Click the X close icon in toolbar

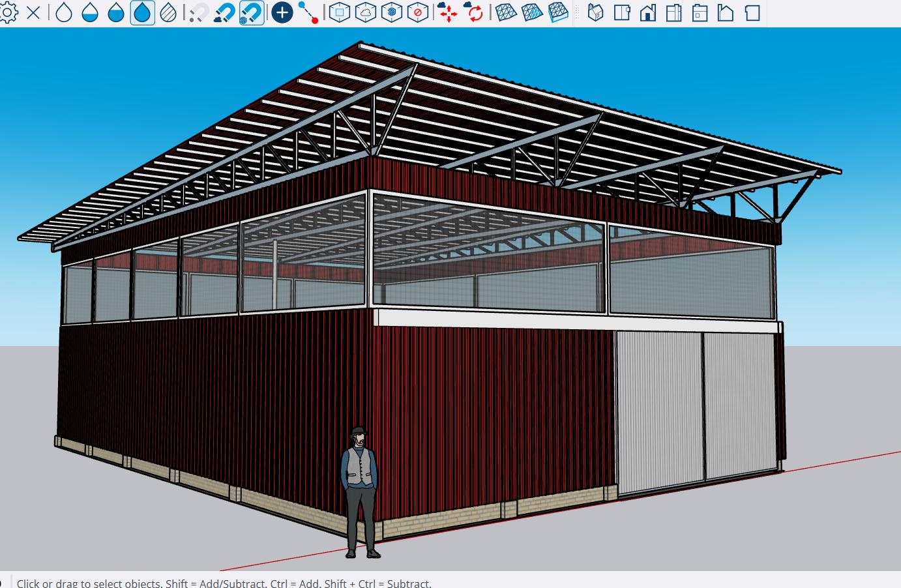[x=33, y=12]
